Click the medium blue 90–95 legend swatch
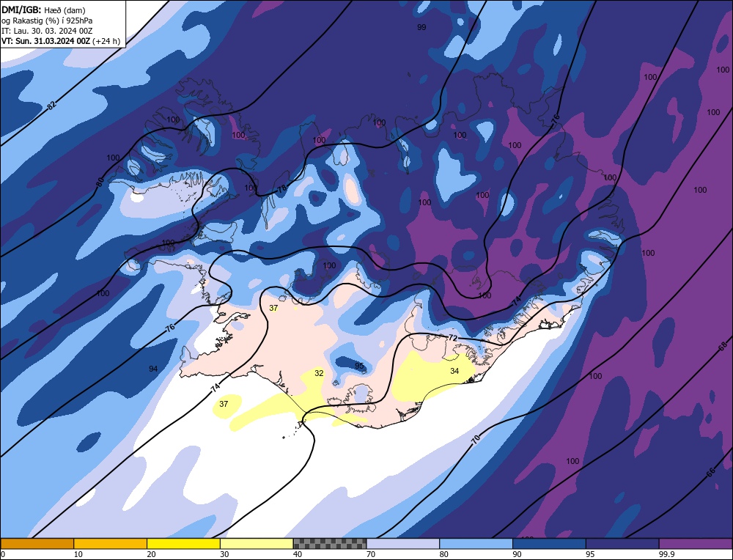The height and width of the screenshot is (560, 733). click(549, 544)
